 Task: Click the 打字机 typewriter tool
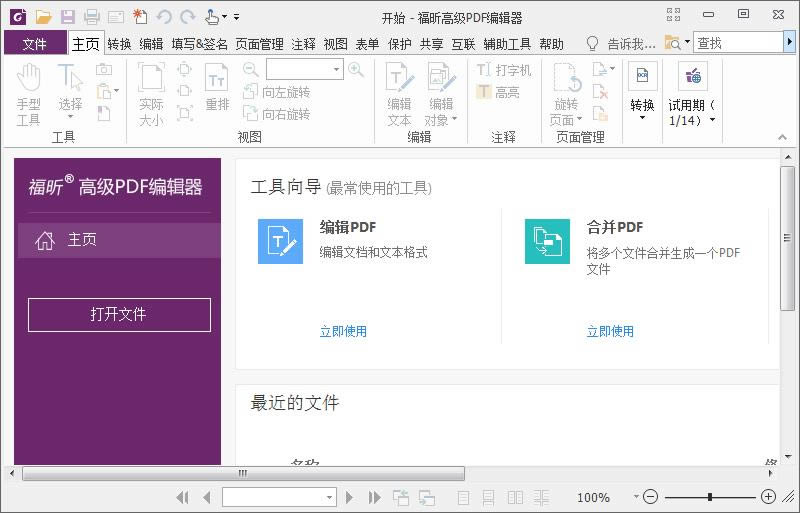[x=504, y=70]
